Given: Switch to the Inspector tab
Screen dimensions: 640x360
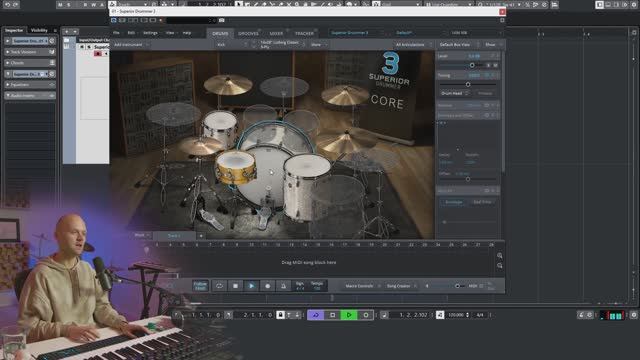Looking at the screenshot, I should point(14,30).
